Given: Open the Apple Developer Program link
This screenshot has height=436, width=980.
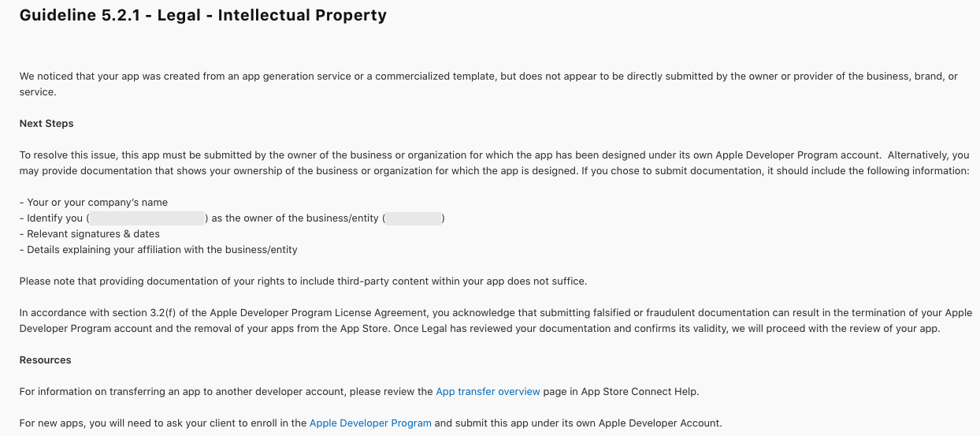Looking at the screenshot, I should [x=370, y=423].
